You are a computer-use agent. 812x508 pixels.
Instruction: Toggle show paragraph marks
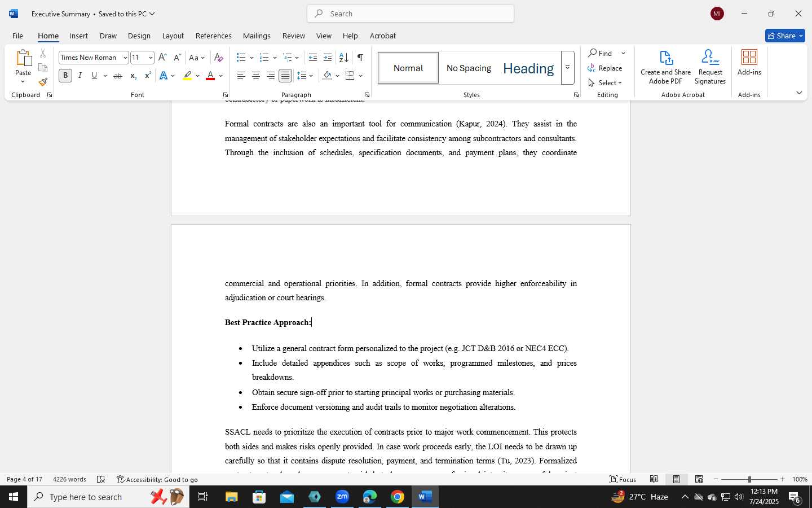pos(360,58)
